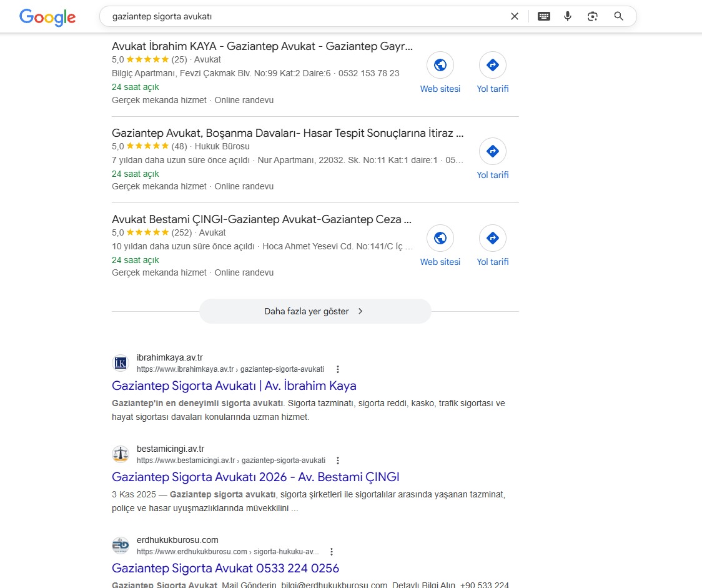Open search by image lens icon
The width and height of the screenshot is (702, 588).
click(x=593, y=16)
